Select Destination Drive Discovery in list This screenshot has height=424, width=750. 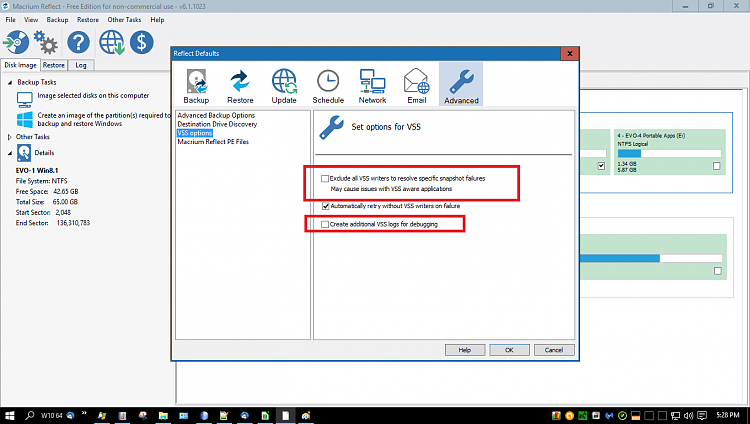217,124
